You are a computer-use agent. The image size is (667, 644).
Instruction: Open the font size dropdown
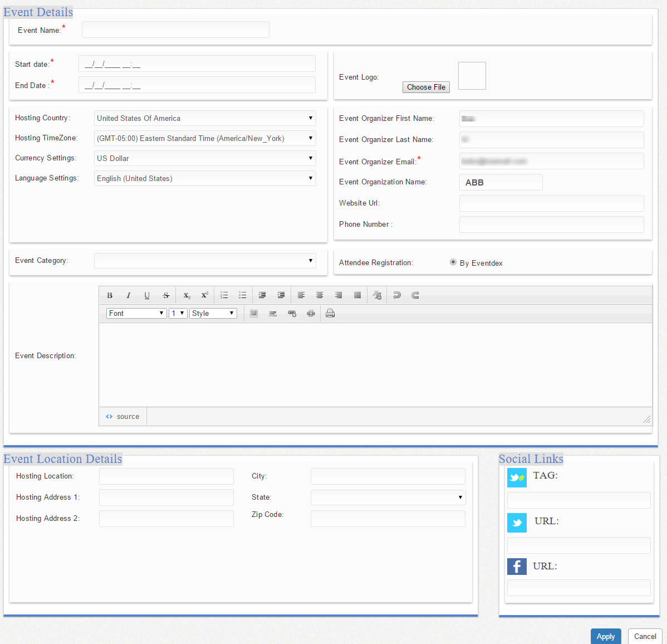coord(178,313)
